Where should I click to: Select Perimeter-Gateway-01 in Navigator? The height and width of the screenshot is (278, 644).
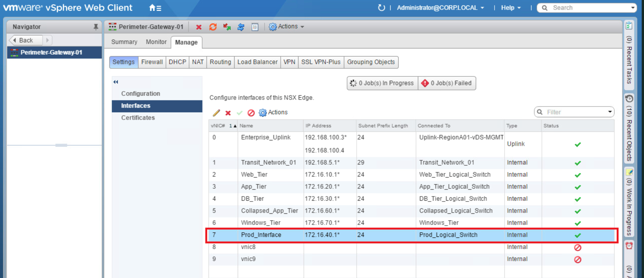54,53
